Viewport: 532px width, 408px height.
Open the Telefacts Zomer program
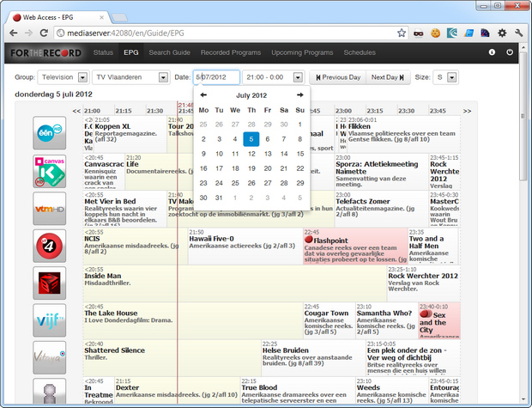pyautogui.click(x=381, y=209)
